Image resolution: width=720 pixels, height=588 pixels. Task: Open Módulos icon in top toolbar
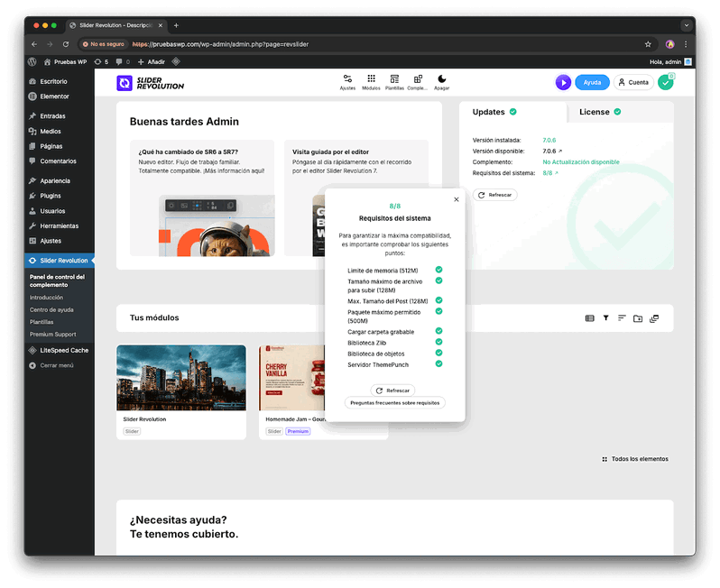click(x=371, y=82)
